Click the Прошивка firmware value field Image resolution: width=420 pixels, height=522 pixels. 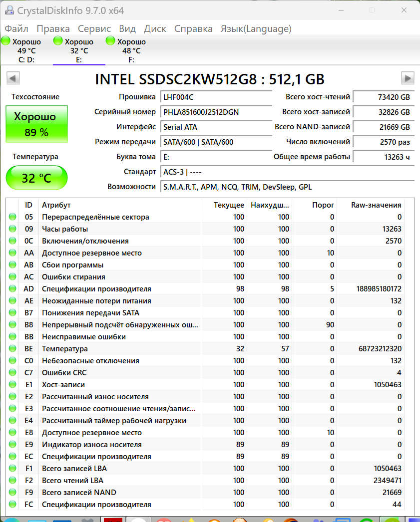(215, 97)
